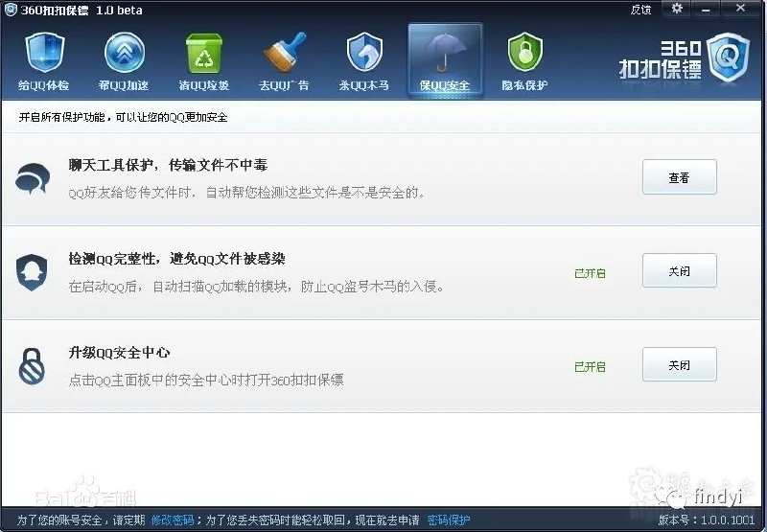Click 查看 for chat tool protection
The height and width of the screenshot is (532, 767).
pos(679,177)
